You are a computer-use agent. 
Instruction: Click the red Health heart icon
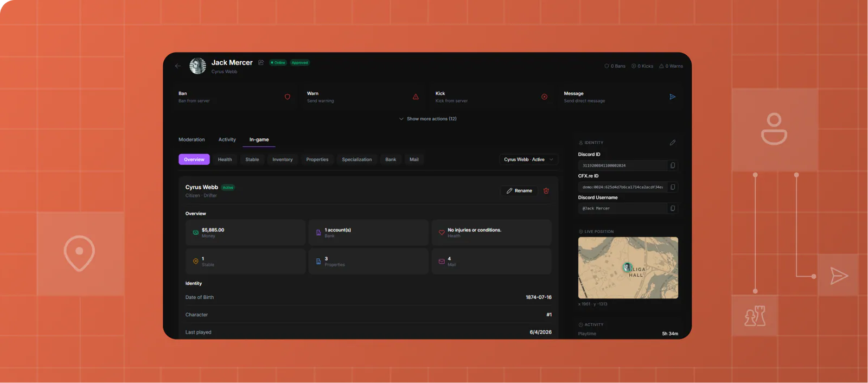tap(442, 232)
